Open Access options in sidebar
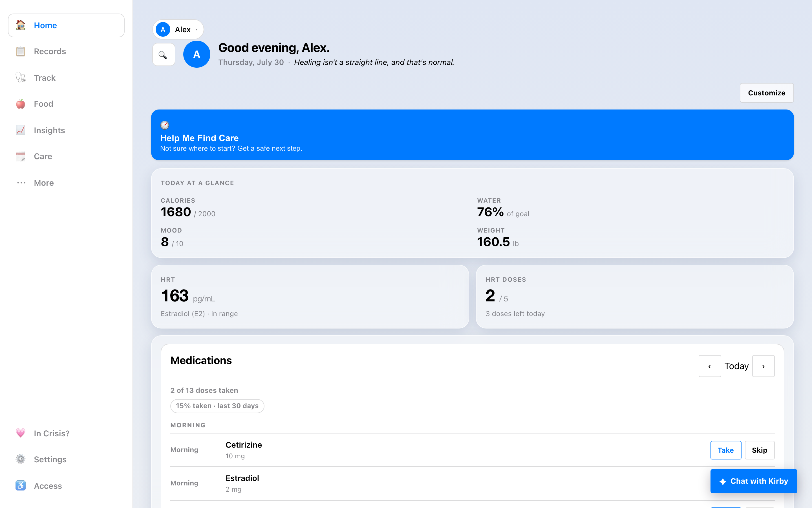The height and width of the screenshot is (508, 812). pyautogui.click(x=66, y=485)
